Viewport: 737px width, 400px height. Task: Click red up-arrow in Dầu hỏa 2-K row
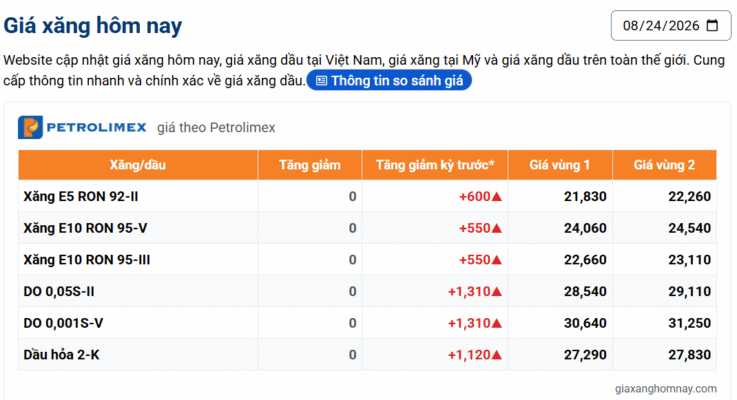497,355
